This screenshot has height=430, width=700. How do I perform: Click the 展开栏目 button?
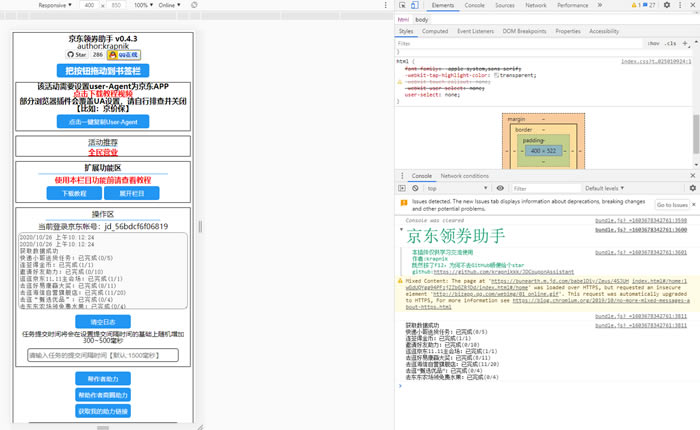(131, 193)
